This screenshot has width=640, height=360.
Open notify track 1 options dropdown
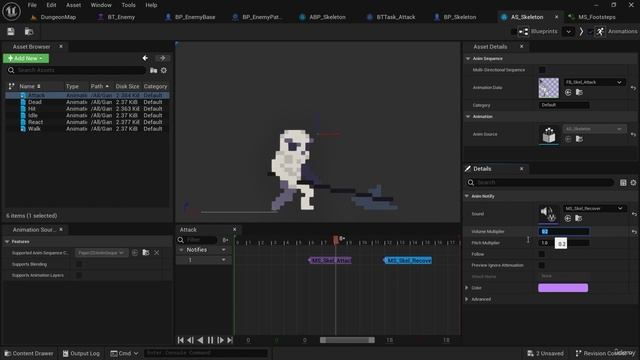pyautogui.click(x=224, y=260)
